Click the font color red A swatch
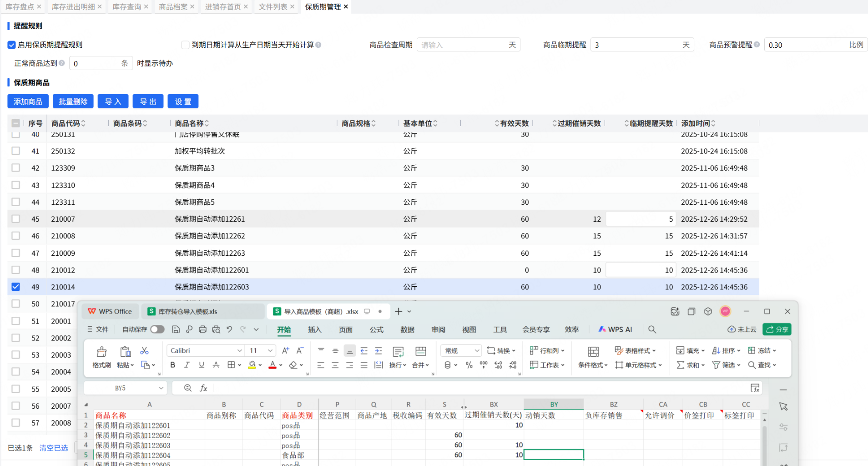 [x=273, y=365]
